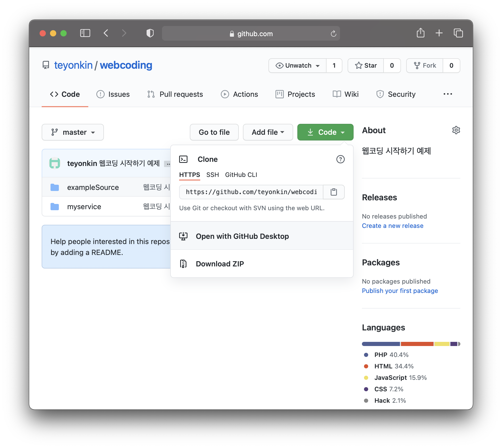Click Publish your first package link
Viewport: 502px width, 448px height.
click(x=400, y=291)
